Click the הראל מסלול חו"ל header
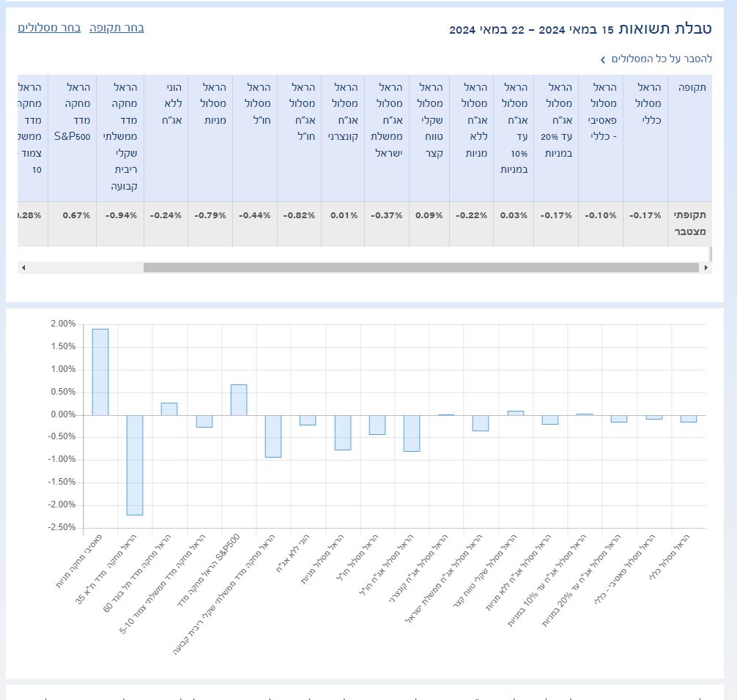737x700 pixels. pos(255,138)
